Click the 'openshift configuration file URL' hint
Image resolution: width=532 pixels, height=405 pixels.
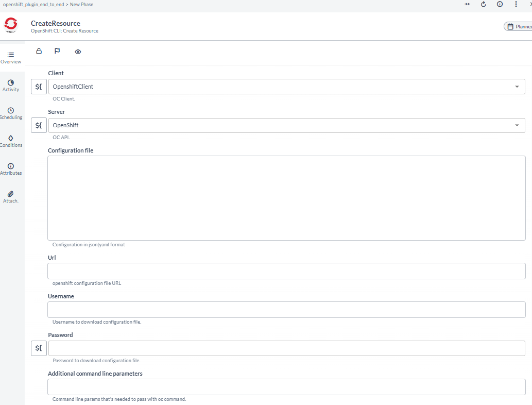click(87, 283)
